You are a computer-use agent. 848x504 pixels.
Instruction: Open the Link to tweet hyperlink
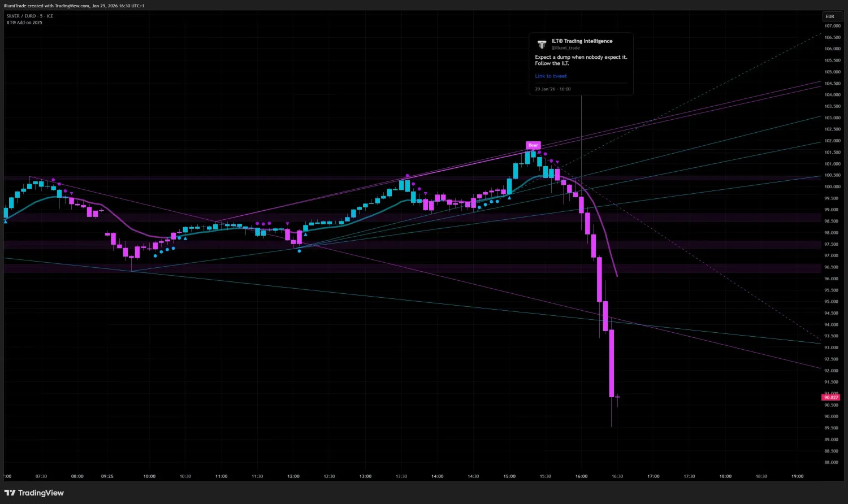pyautogui.click(x=551, y=76)
